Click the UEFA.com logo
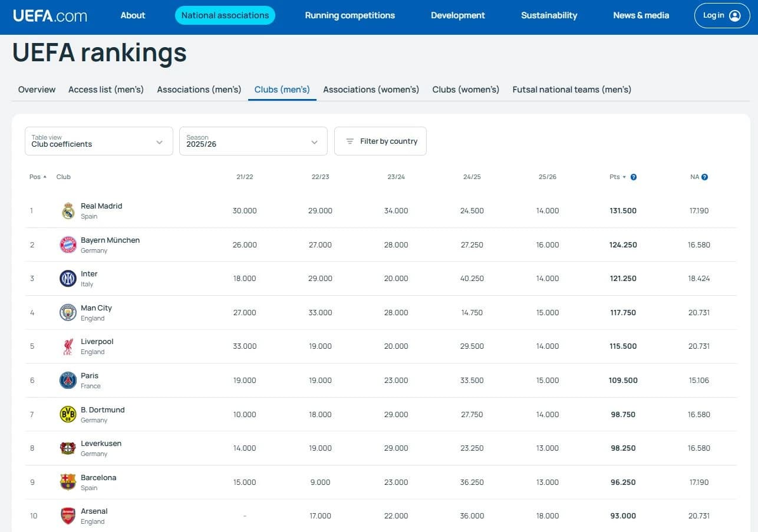758x532 pixels. point(50,15)
